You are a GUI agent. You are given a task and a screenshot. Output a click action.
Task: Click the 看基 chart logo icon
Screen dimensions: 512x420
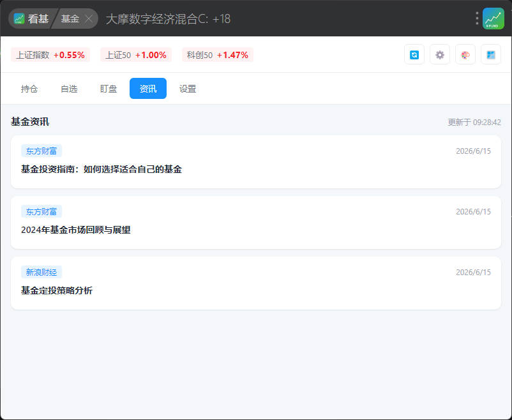pos(19,19)
